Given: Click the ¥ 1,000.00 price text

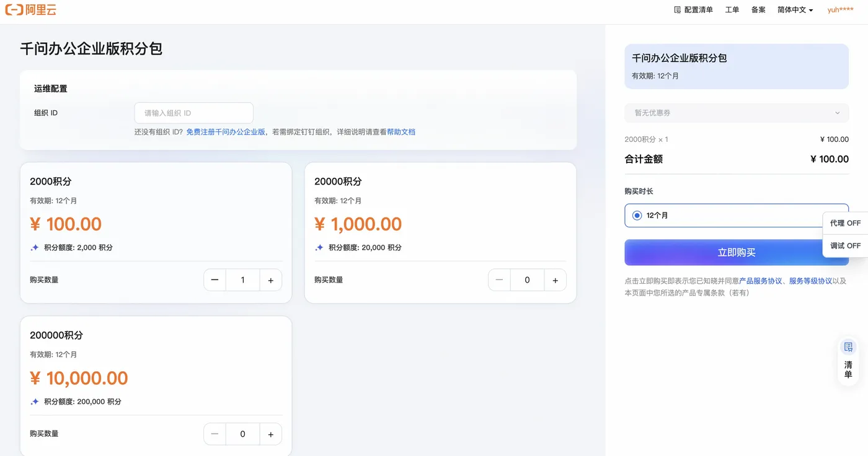Looking at the screenshot, I should (358, 224).
